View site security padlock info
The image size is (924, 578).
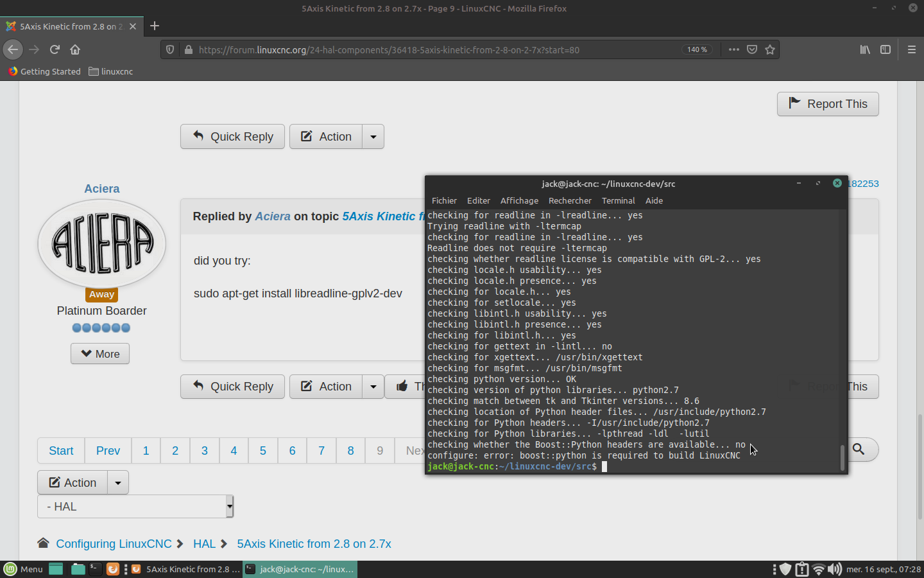(x=189, y=49)
